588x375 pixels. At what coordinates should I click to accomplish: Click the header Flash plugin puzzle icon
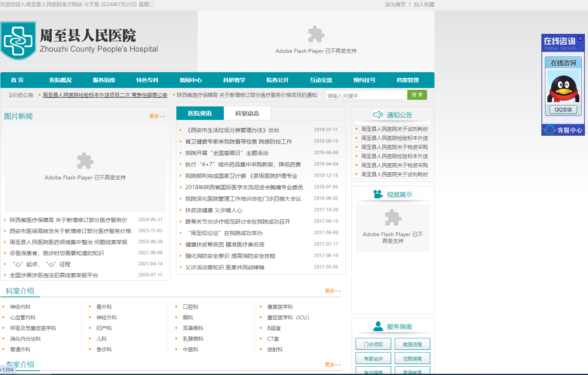(316, 34)
